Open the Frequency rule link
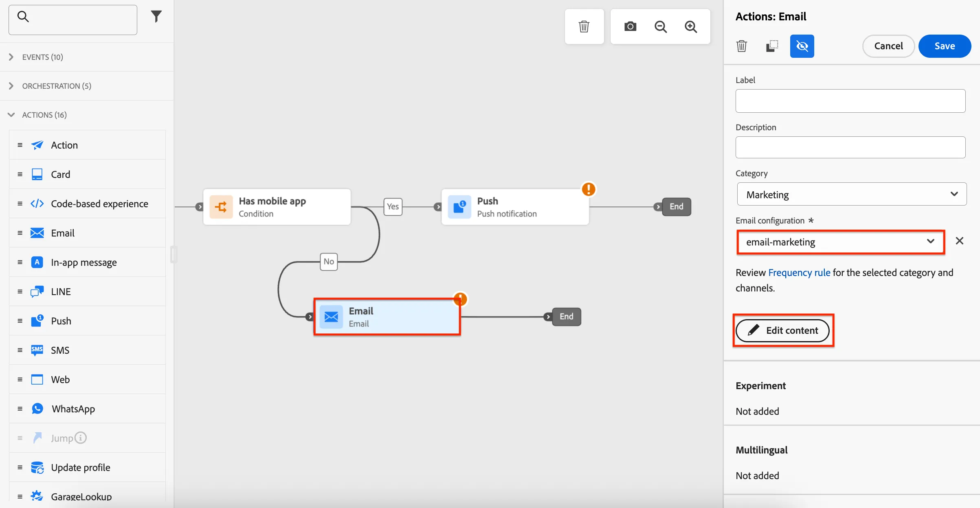The height and width of the screenshot is (508, 980). pyautogui.click(x=799, y=272)
